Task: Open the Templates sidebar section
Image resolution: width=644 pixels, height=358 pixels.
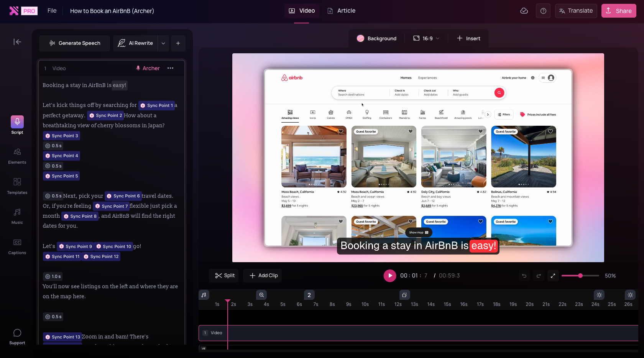Action: coord(17,186)
